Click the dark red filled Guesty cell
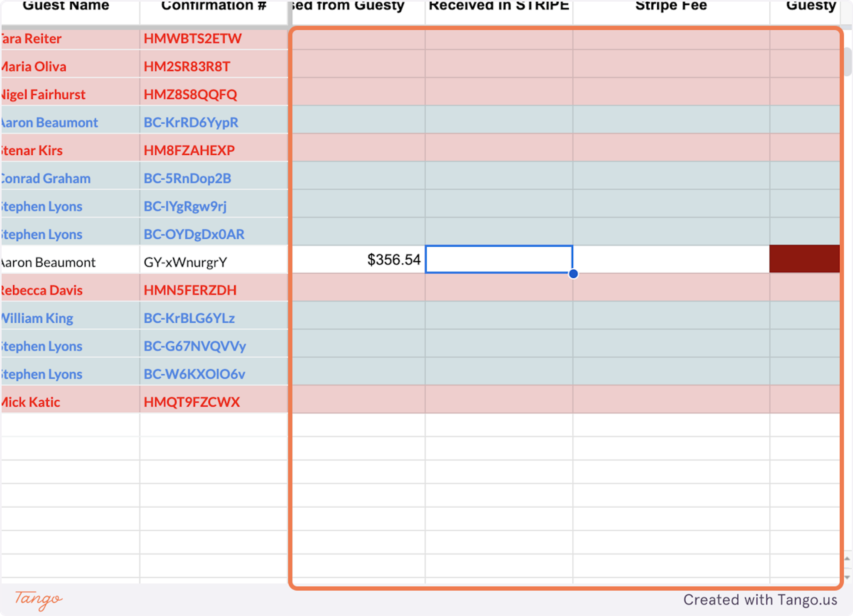Screen dimensions: 853x616 pos(804,259)
